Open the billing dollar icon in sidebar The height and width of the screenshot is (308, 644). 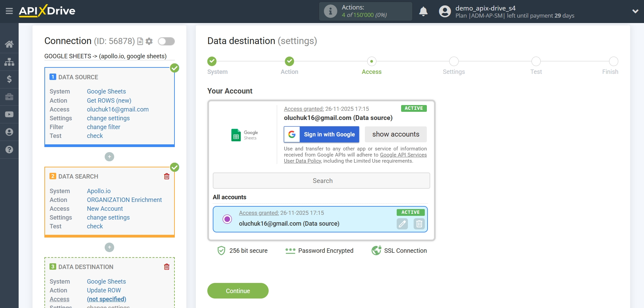(x=9, y=79)
